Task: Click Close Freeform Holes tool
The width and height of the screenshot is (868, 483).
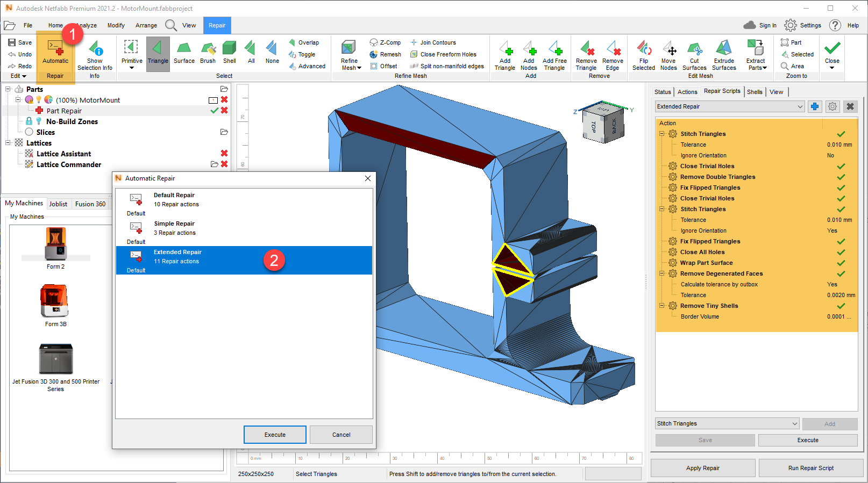Action: 443,54
